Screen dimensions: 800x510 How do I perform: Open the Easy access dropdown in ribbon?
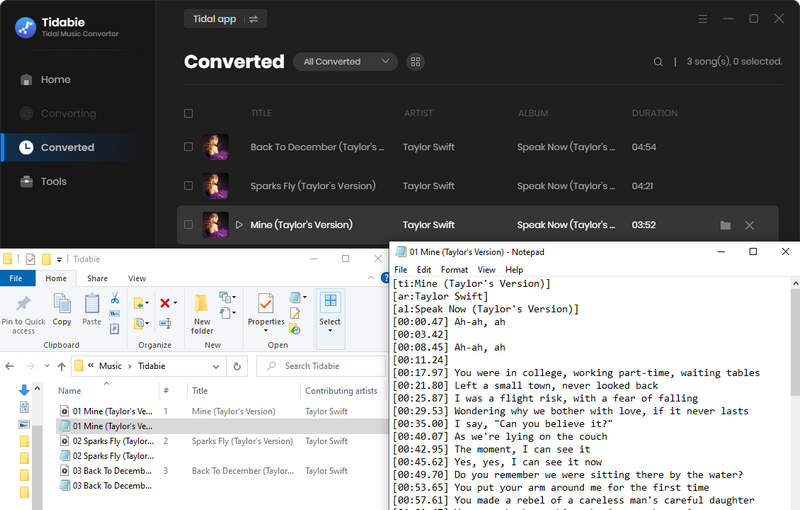[228, 312]
